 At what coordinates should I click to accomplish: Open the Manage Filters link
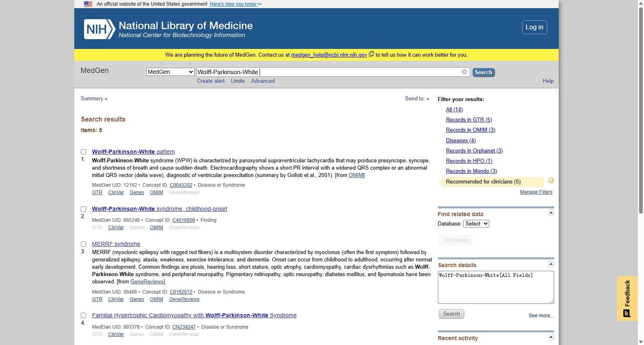536,192
